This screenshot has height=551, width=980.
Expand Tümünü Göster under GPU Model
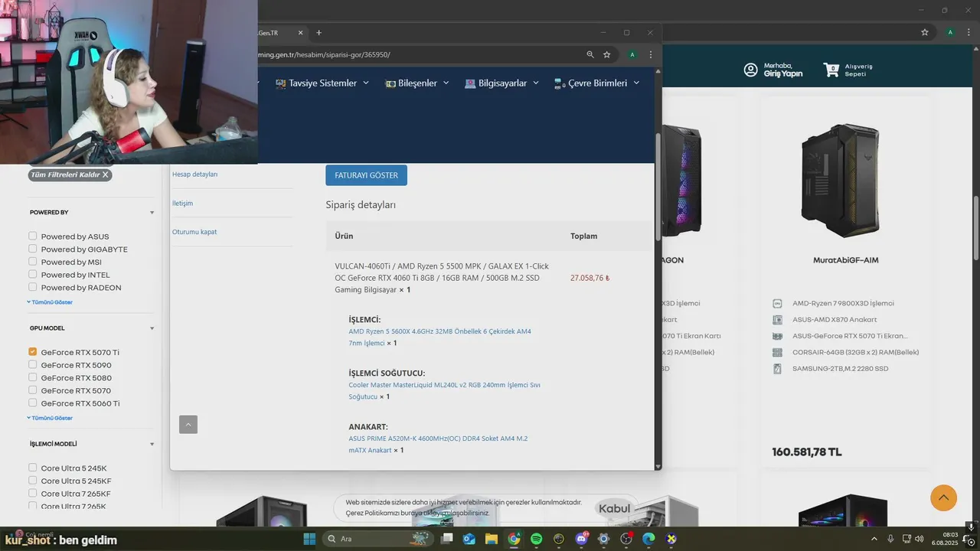pyautogui.click(x=50, y=418)
